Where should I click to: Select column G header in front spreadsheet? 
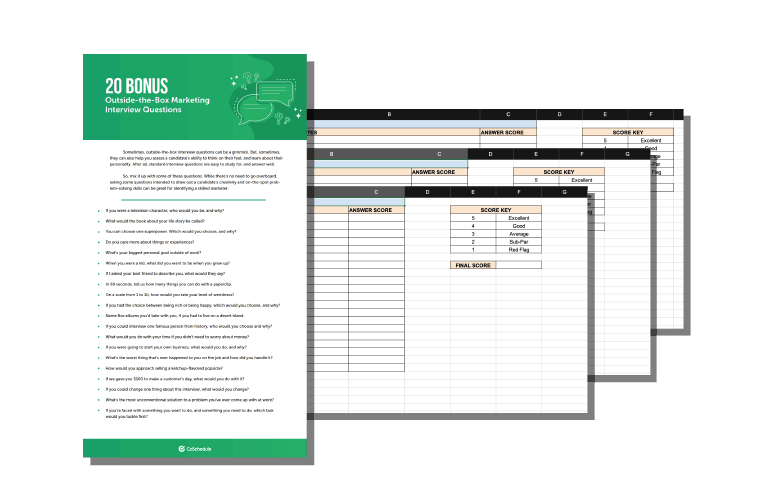[564, 192]
